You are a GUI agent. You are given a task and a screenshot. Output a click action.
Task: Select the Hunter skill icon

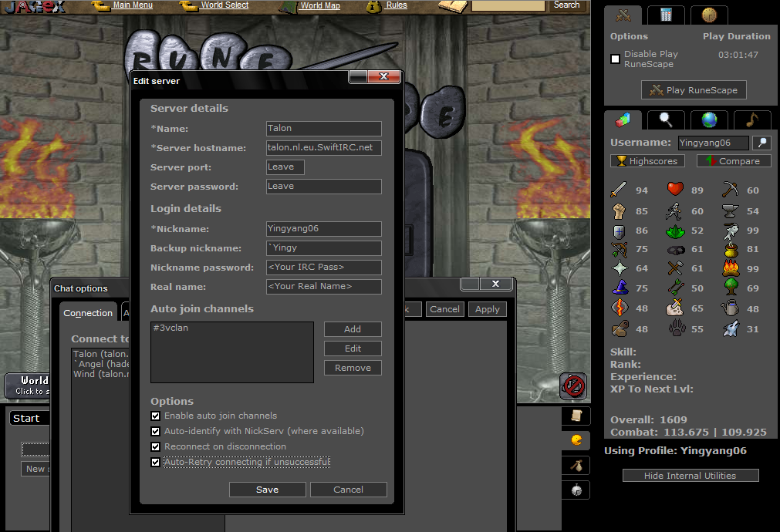point(731,328)
